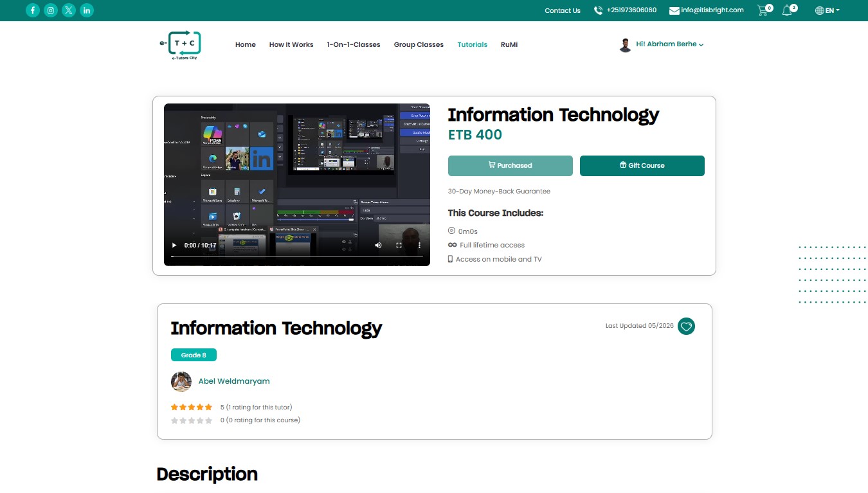868x493 pixels.
Task: Click the 30-Day Money-Back Guarantee text
Action: tap(499, 191)
